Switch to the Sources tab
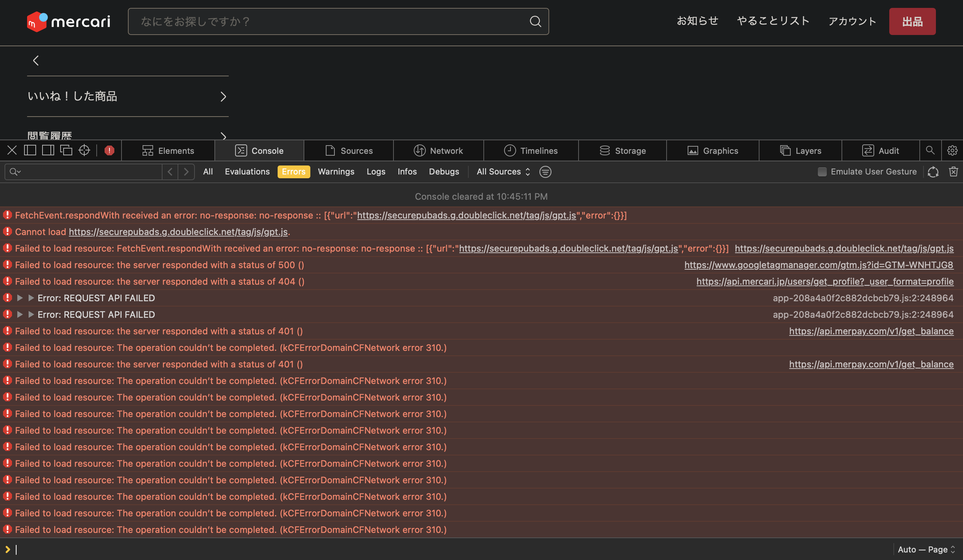 click(348, 150)
